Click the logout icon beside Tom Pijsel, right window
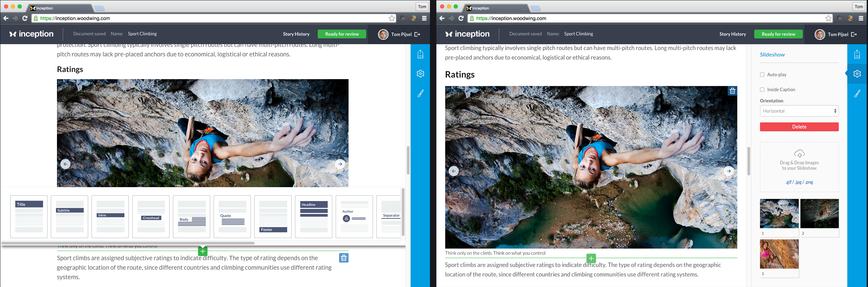This screenshot has width=868, height=287. [854, 34]
